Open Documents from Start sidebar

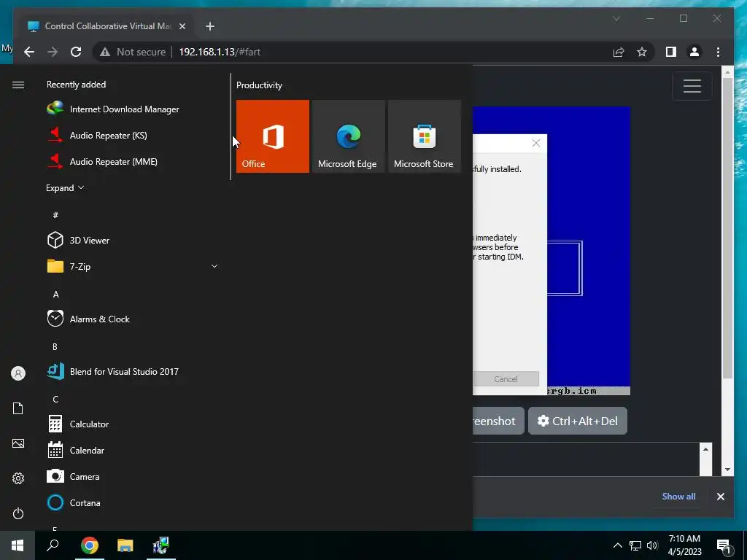18,408
